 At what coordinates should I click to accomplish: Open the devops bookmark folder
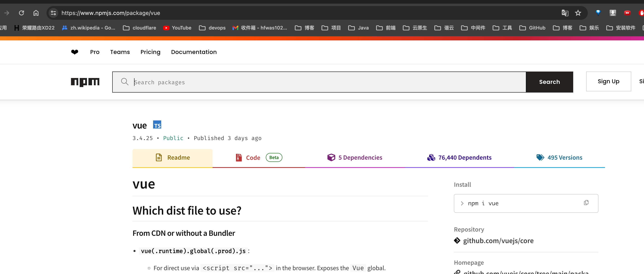click(212, 28)
